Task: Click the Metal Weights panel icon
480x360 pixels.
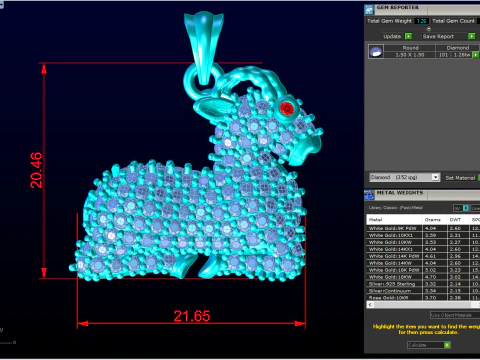Action: 369,195
